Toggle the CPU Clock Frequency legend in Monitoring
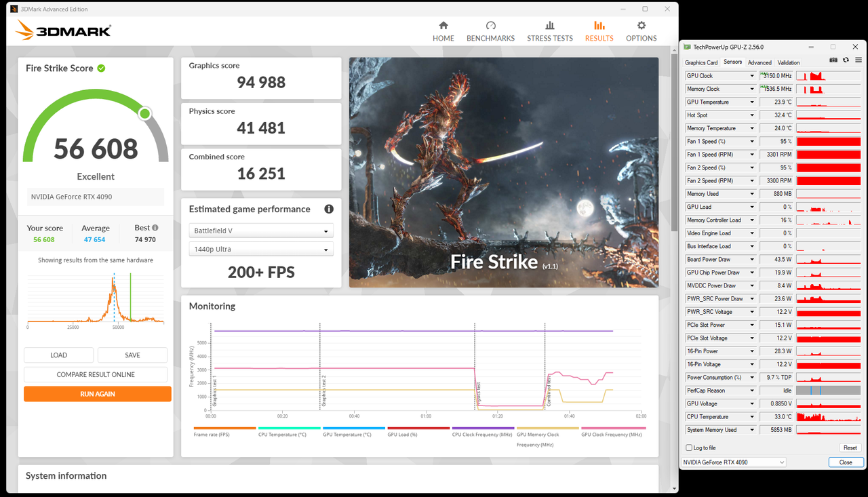868x497 pixels. [x=483, y=432]
